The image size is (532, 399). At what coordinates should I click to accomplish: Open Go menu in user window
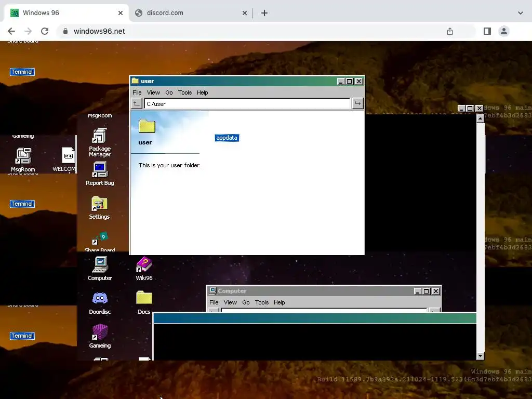point(169,92)
